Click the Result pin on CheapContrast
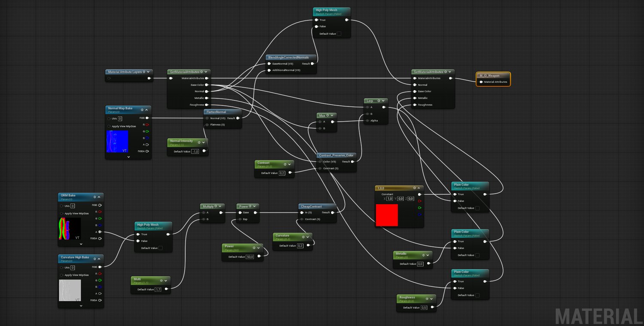Viewport: 644px width, 326px height. 333,212
